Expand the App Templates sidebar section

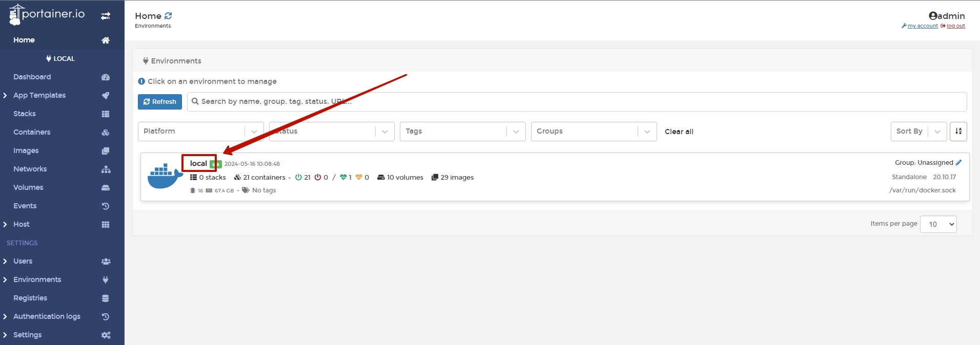pyautogui.click(x=39, y=95)
